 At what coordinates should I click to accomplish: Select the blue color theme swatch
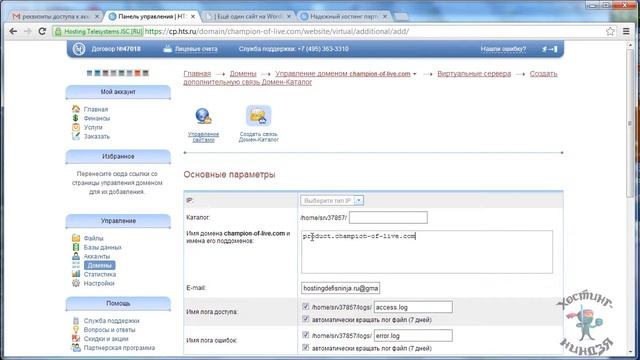click(x=97, y=73)
